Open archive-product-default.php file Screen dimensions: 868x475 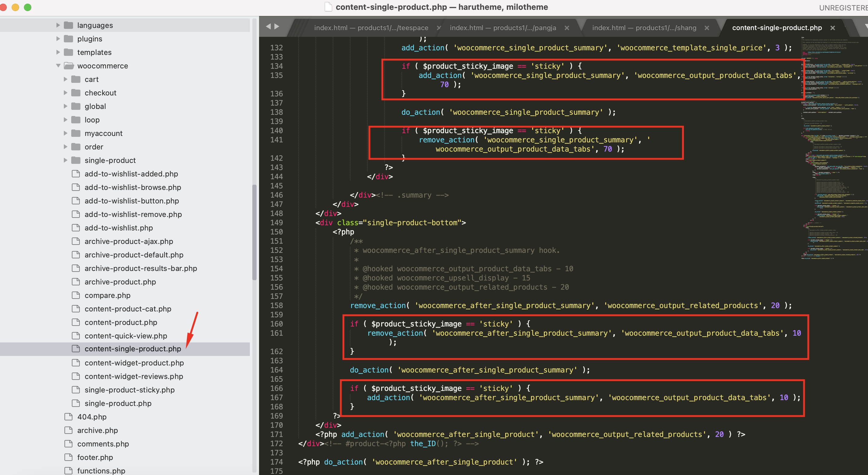[134, 255]
